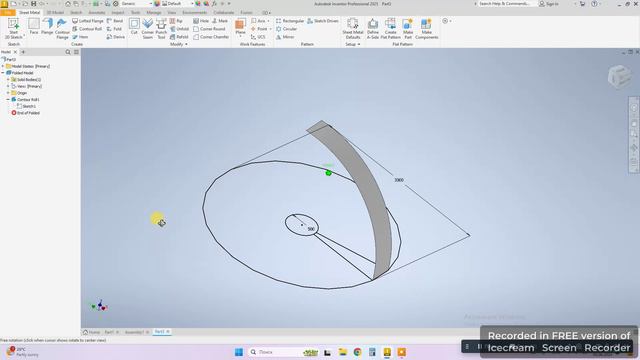
Task: Switch to the Annotate ribbon tab
Action: (x=97, y=13)
